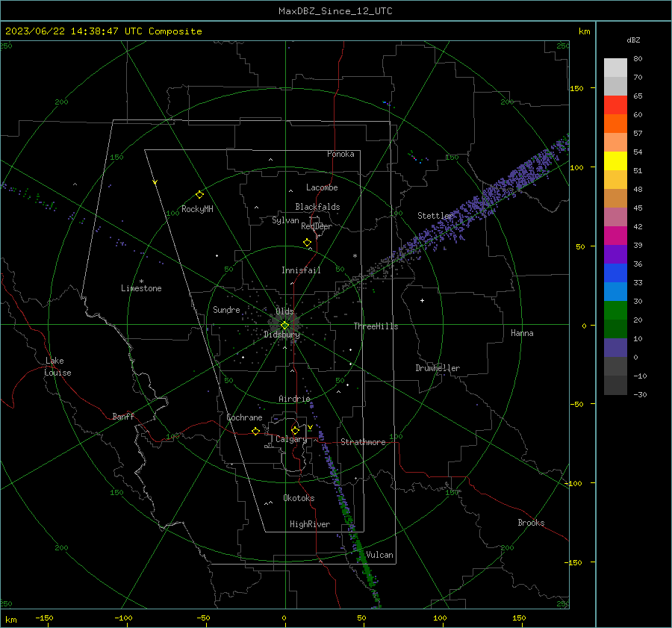This screenshot has height=628, width=672.
Task: Click the yellow diamond marker below RedDeer label
Action: pyautogui.click(x=307, y=243)
